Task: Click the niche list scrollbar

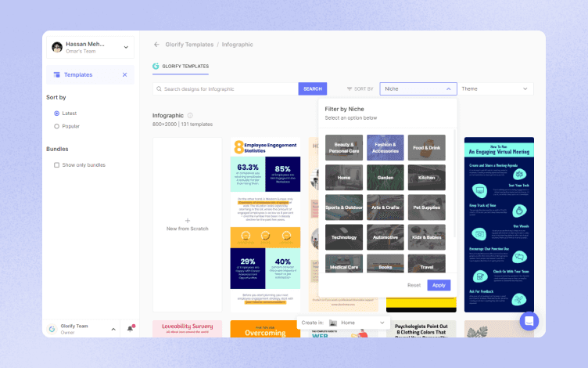Action: [454, 184]
